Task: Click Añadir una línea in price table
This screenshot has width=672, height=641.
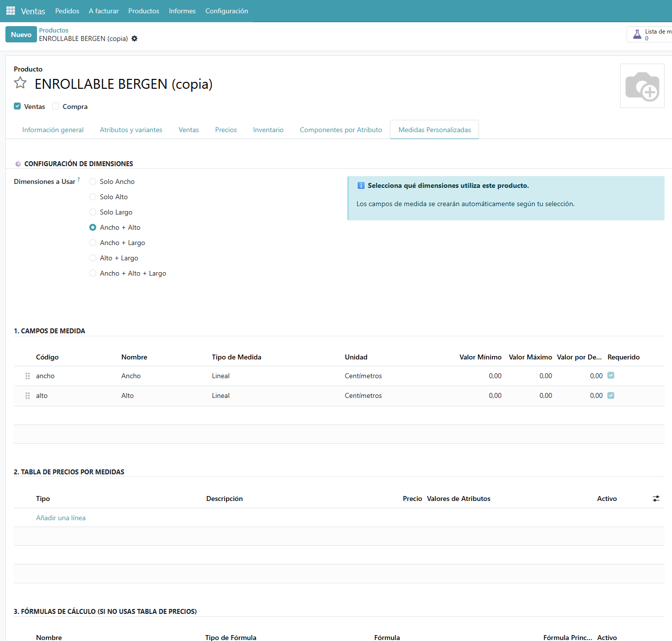Action: point(61,518)
